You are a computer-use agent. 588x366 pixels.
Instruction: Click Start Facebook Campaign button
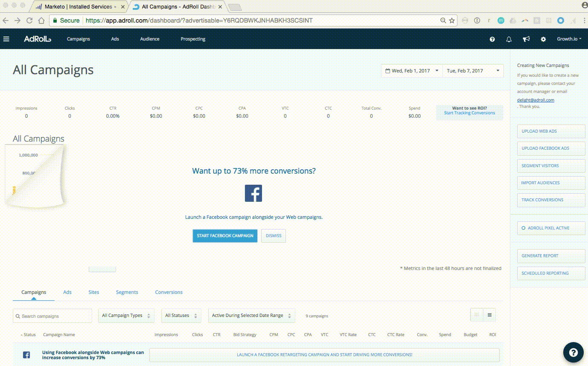(x=225, y=235)
